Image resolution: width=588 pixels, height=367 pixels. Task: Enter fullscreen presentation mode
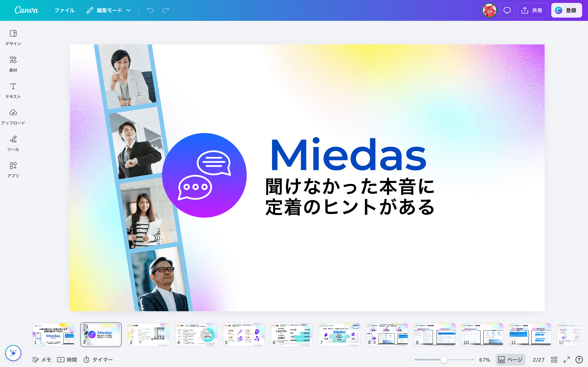point(567,359)
